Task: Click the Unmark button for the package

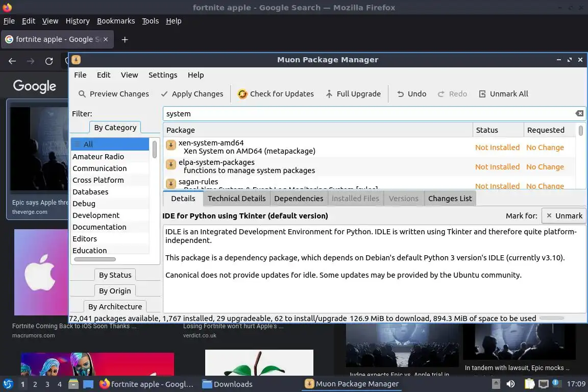Action: click(x=564, y=216)
